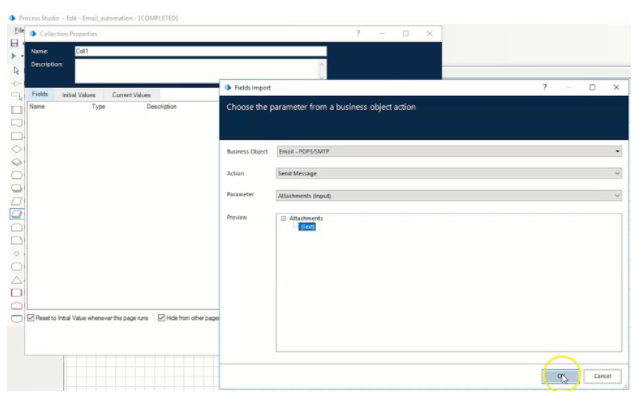Click help question mark in Collection Properties

[358, 34]
